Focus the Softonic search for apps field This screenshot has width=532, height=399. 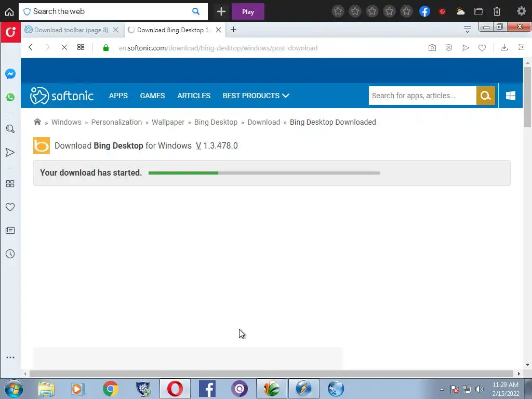point(422,96)
